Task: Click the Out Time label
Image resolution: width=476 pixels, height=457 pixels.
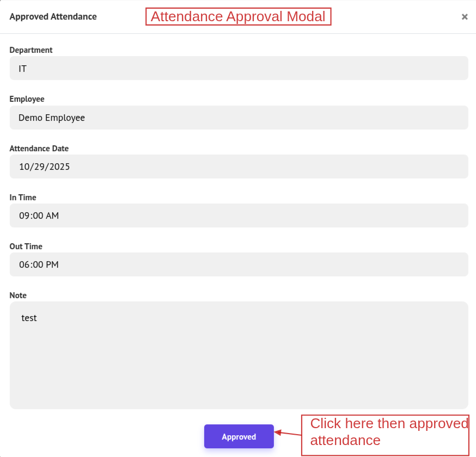Action: click(26, 246)
